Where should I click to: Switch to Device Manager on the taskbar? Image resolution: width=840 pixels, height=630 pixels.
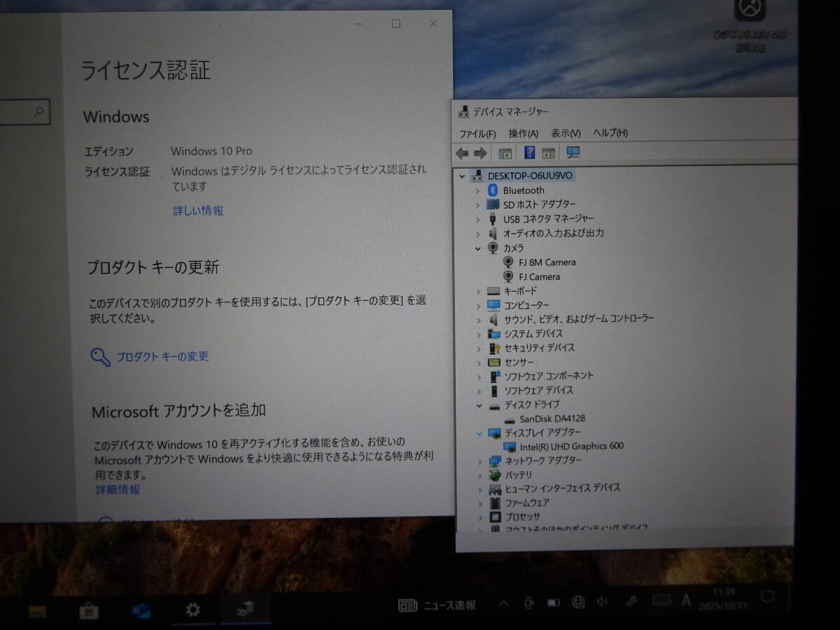point(245,609)
